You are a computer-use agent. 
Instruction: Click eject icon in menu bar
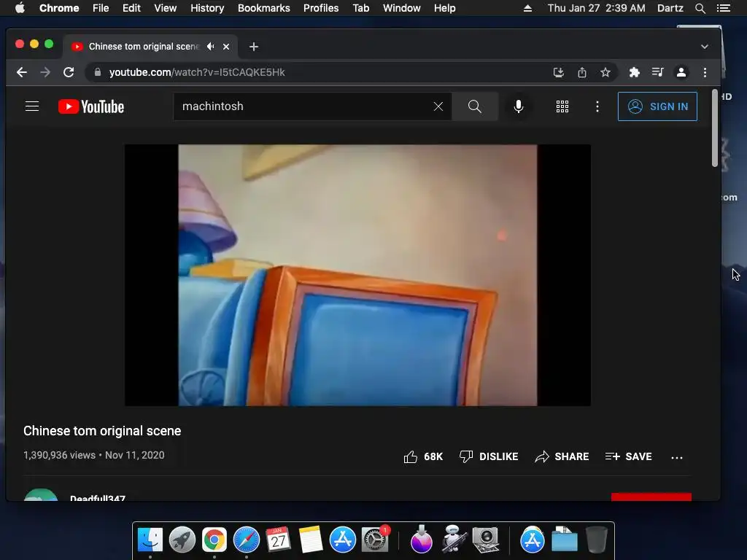point(527,8)
